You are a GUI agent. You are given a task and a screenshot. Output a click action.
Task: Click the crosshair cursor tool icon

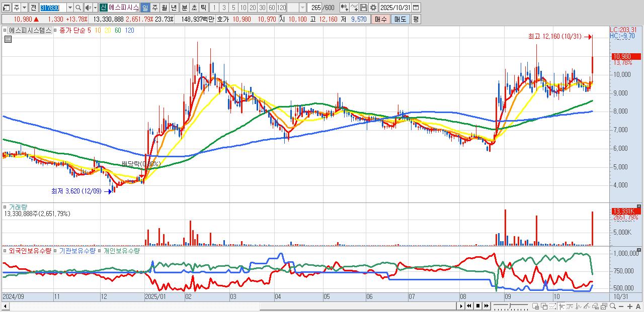point(561,306)
